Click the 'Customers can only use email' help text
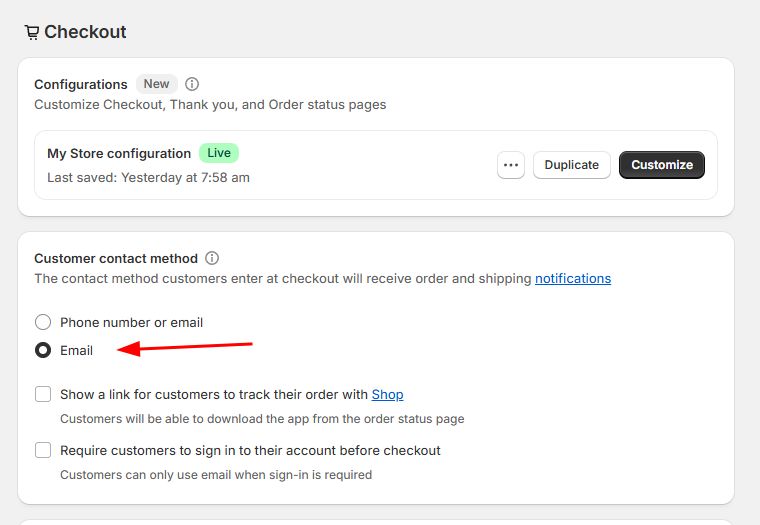 click(x=215, y=475)
